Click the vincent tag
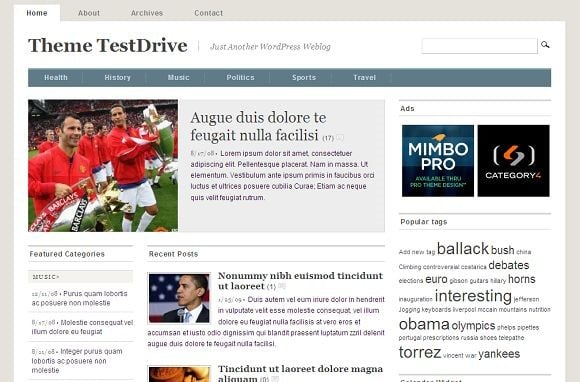580x382 pixels. pyautogui.click(x=453, y=355)
